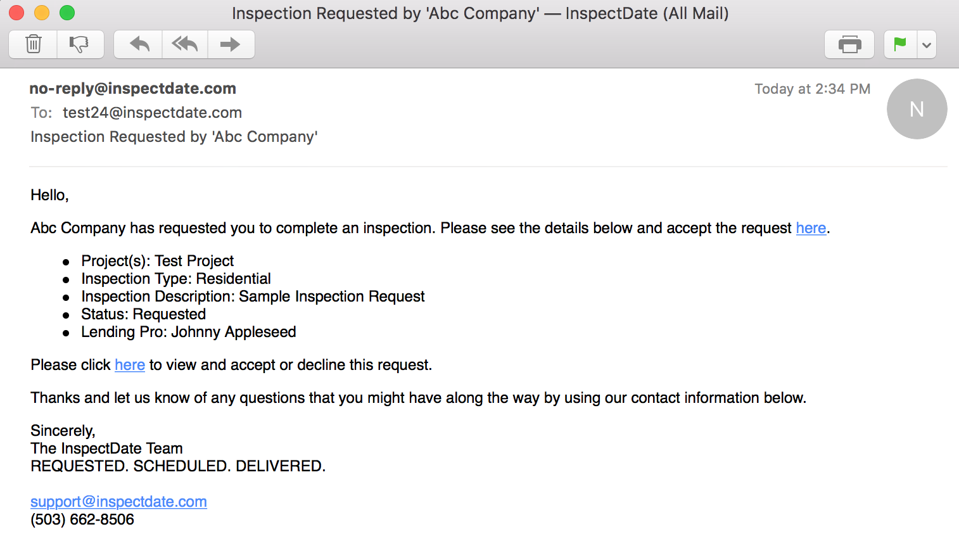Click the phone number (503) 662-8506
Viewport: 959px width, 560px height.
[x=82, y=519]
